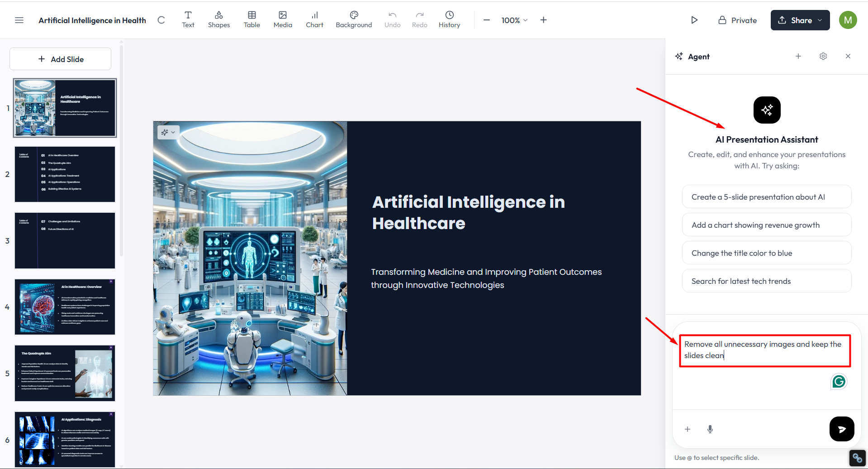Open the hamburger main menu

click(x=19, y=20)
